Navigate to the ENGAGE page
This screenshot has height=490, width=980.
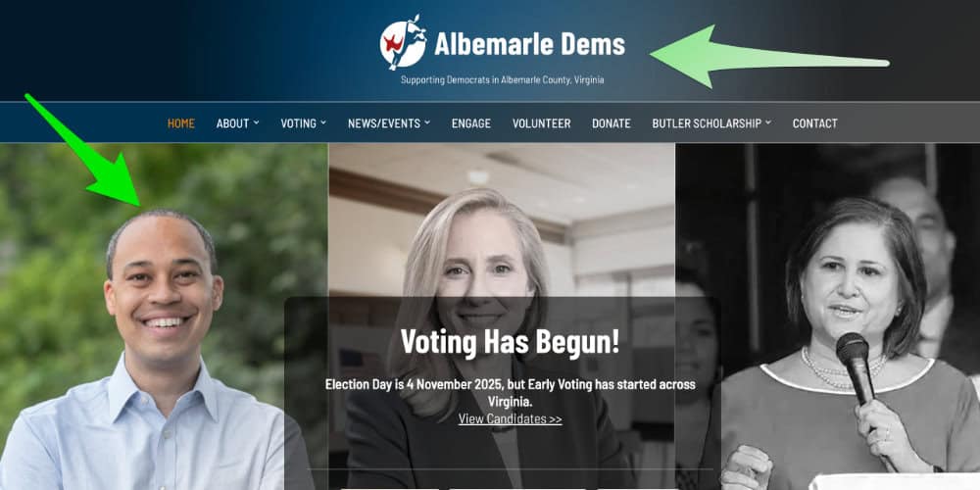[x=471, y=123]
